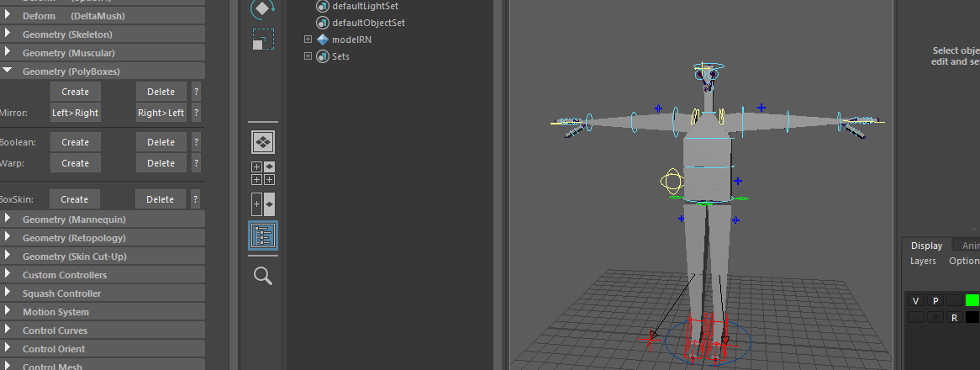Click the defaultLightSet set icon
This screenshot has height=370, width=980.
coord(323,6)
